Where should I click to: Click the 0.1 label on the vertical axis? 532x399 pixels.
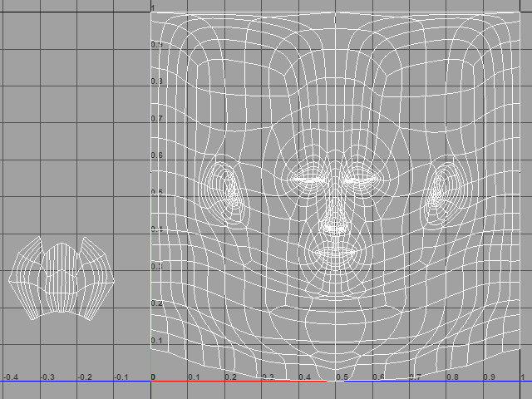pos(155,342)
